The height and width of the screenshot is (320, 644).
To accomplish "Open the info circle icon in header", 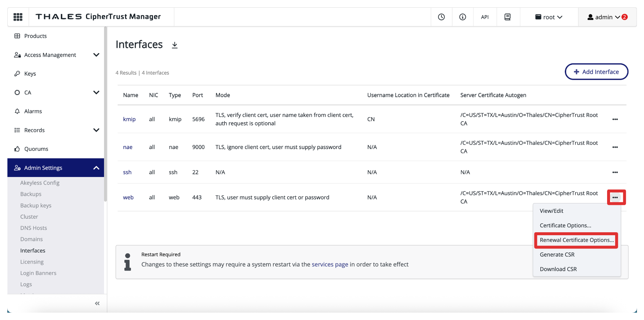I will pos(462,17).
